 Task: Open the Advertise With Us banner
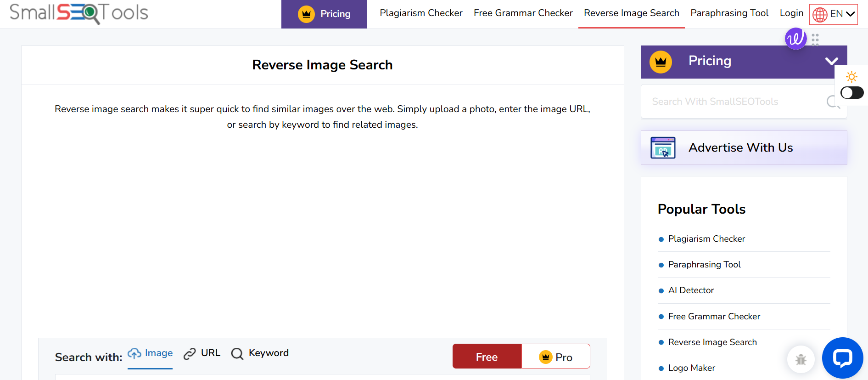point(744,147)
